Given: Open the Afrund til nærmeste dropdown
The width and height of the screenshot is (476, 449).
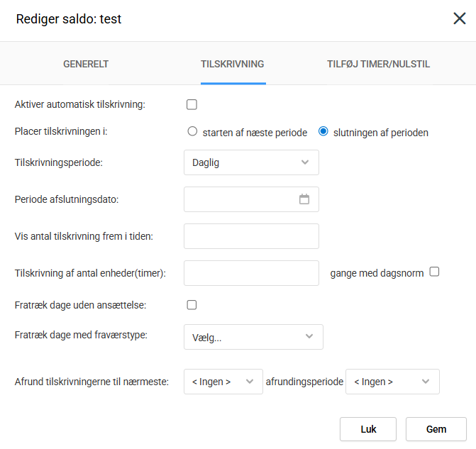Looking at the screenshot, I should (x=223, y=382).
